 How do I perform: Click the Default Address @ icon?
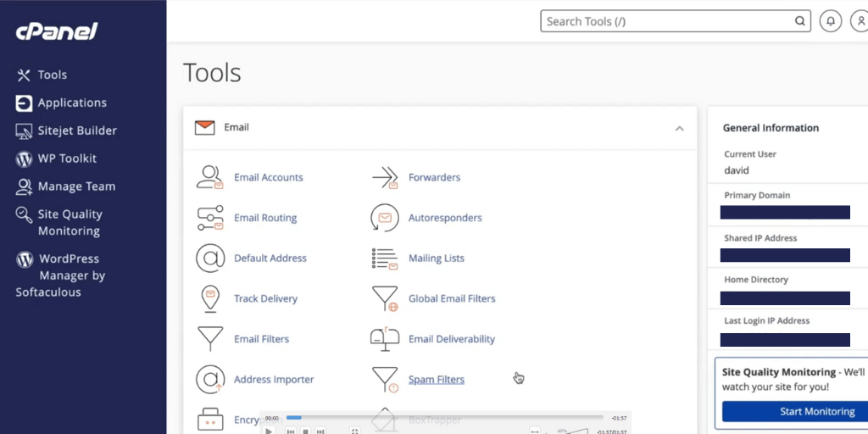[210, 258]
